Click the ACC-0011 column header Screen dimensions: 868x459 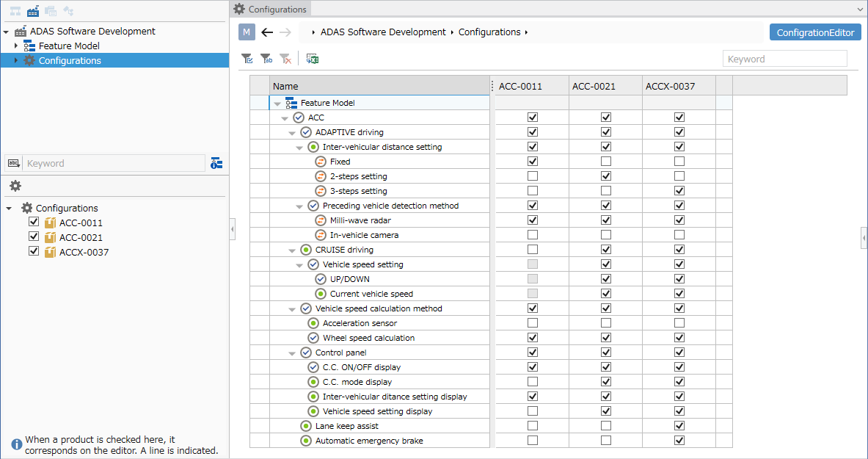(x=532, y=86)
